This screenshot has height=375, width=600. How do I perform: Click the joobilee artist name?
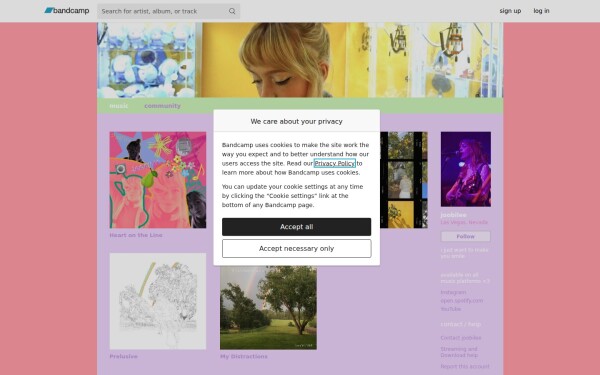(453, 215)
